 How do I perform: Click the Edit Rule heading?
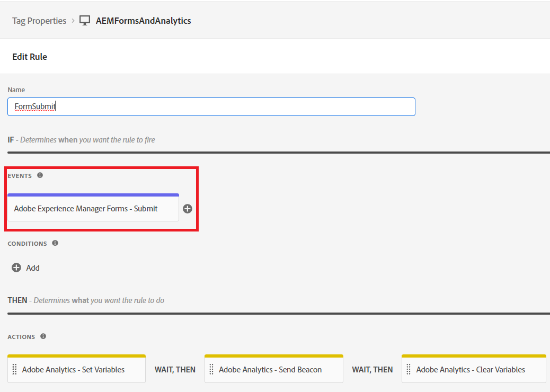point(30,57)
